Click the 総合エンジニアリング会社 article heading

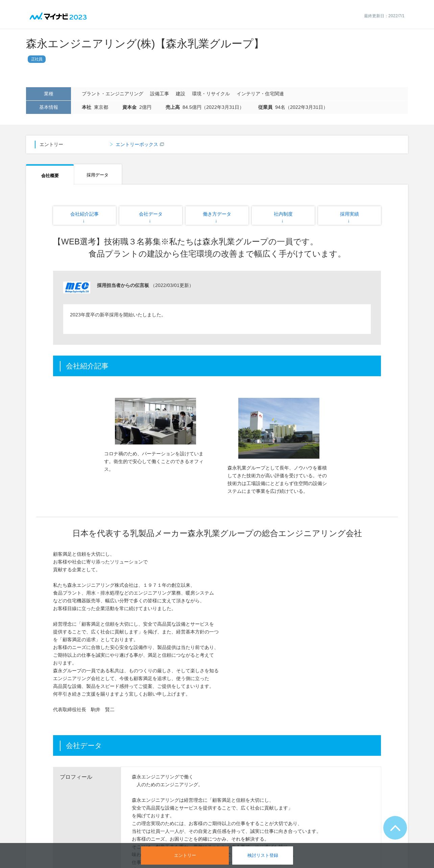(x=217, y=533)
